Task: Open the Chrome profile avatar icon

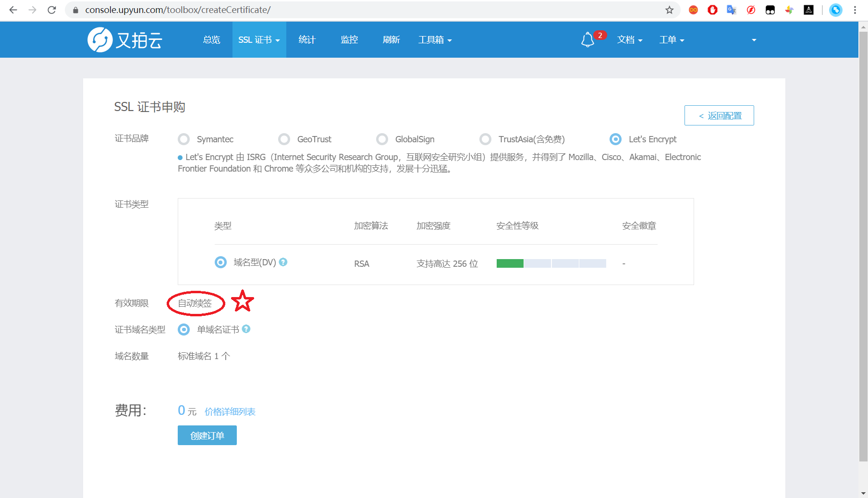Action: coord(836,10)
